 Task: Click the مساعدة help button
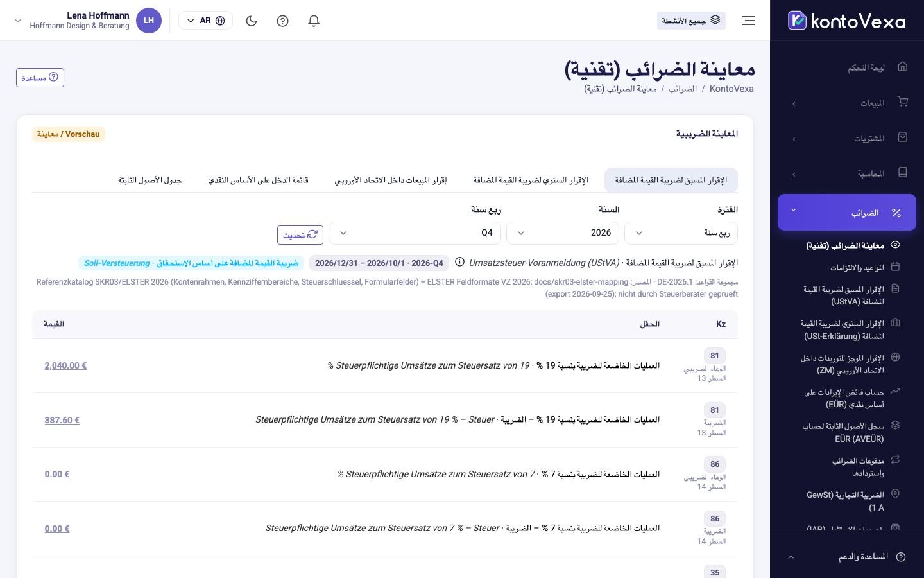(x=40, y=78)
